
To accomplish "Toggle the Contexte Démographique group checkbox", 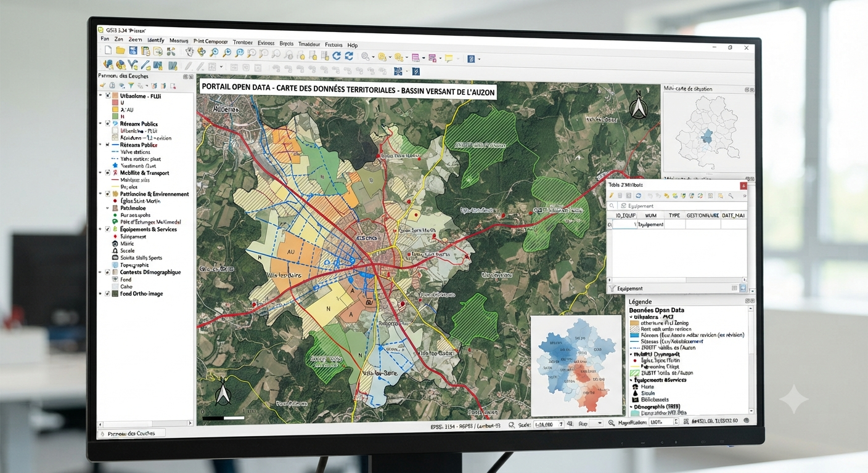I will 107,272.
